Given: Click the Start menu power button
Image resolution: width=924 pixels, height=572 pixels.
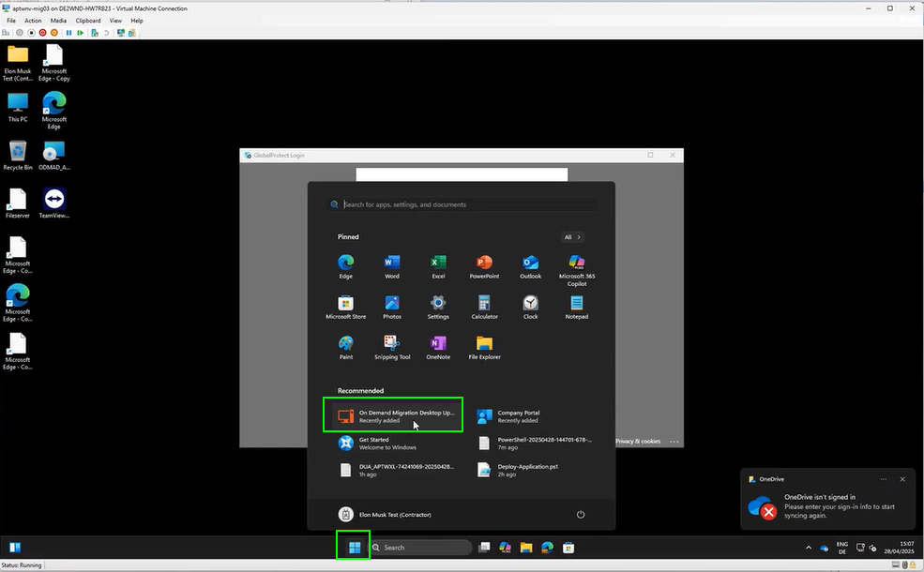Looking at the screenshot, I should click(581, 514).
